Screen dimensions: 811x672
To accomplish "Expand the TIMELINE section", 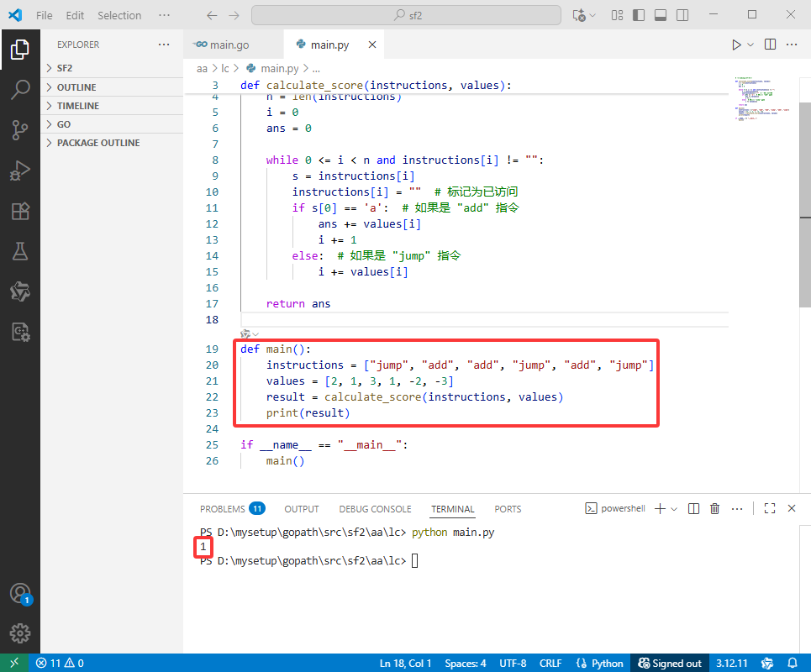I will pos(112,106).
